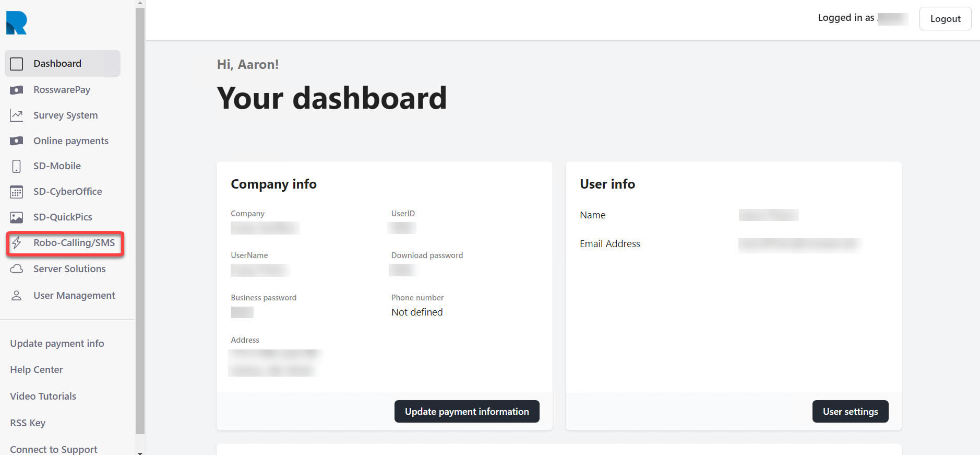The width and height of the screenshot is (980, 455).
Task: Open User Management page
Action: click(74, 296)
